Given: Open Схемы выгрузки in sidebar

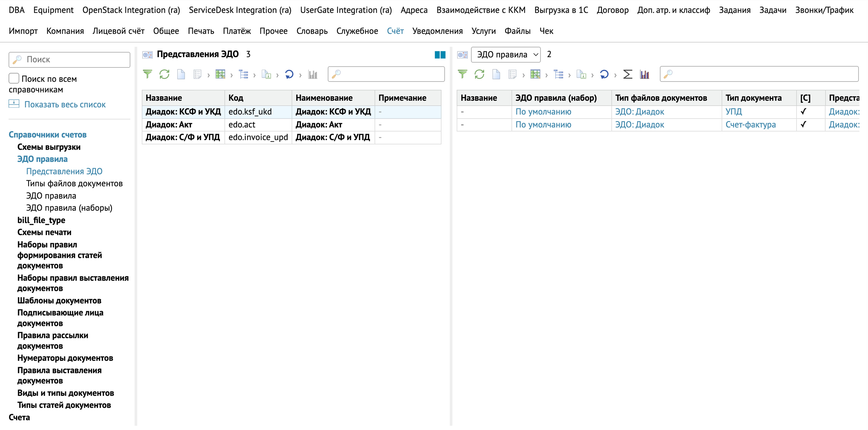Looking at the screenshot, I should click(49, 147).
